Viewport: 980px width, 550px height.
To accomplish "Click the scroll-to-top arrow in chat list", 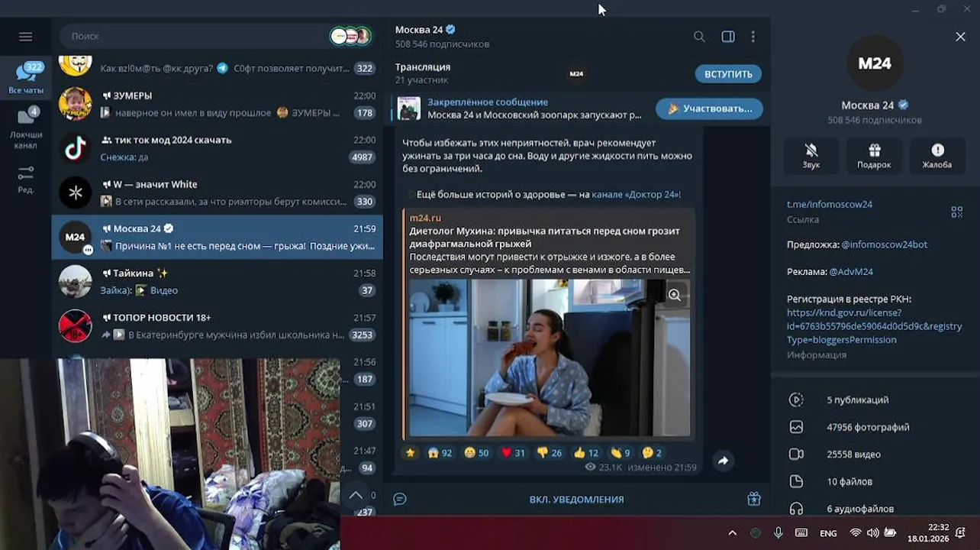I will (356, 495).
